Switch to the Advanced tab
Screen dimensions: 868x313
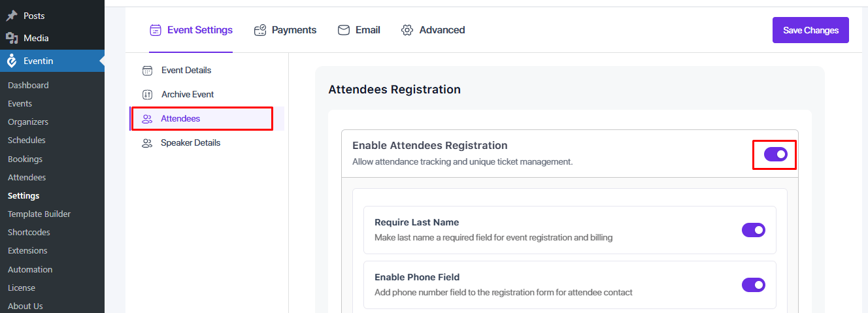[x=442, y=30]
